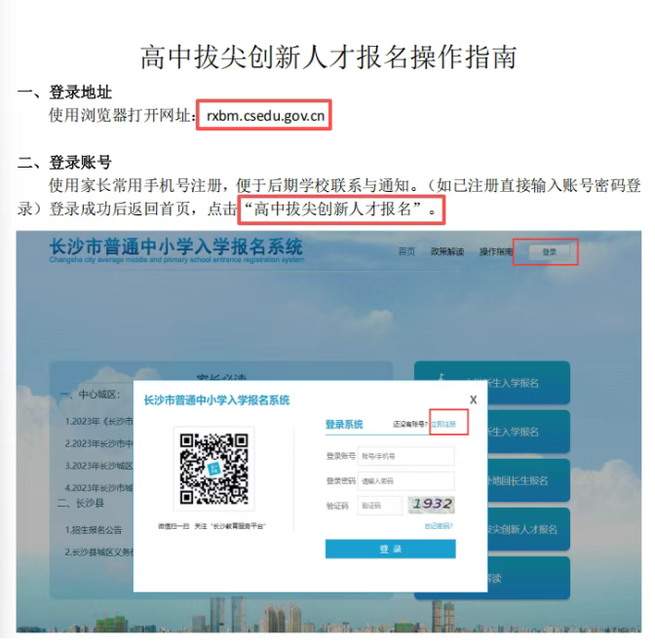Click the top-right 登录 button
The height and width of the screenshot is (644, 655).
[549, 251]
